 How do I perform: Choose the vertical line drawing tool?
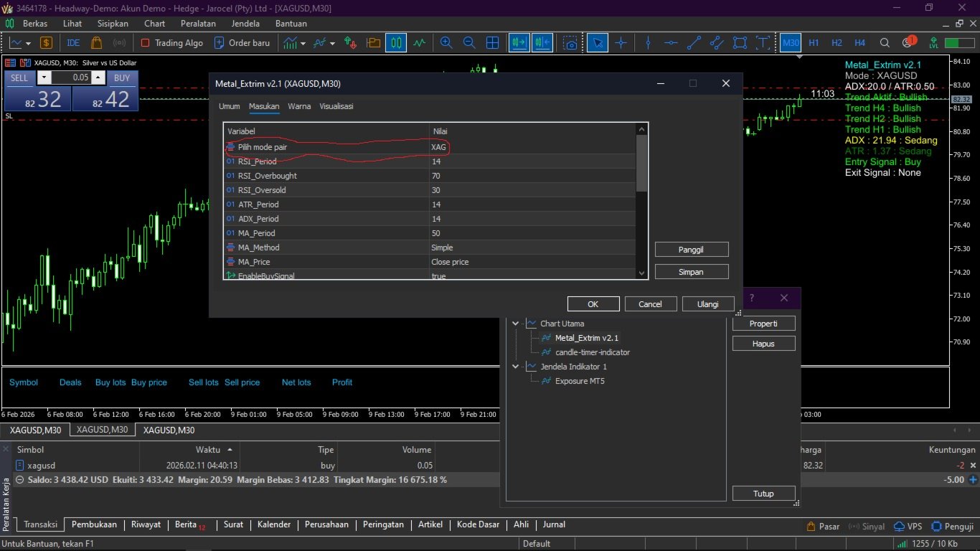[648, 43]
